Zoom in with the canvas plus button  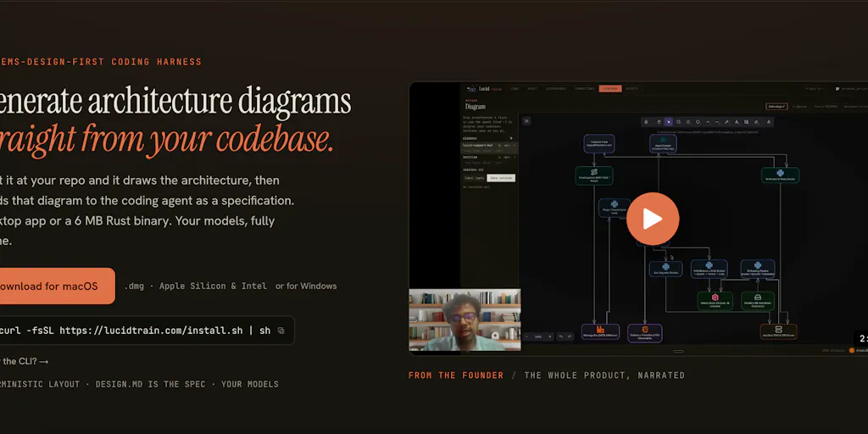pyautogui.click(x=549, y=337)
